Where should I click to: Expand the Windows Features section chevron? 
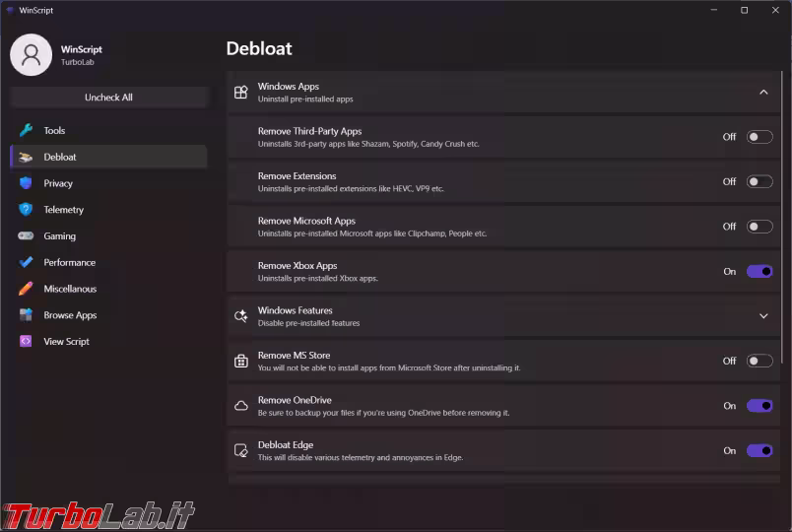click(x=763, y=316)
